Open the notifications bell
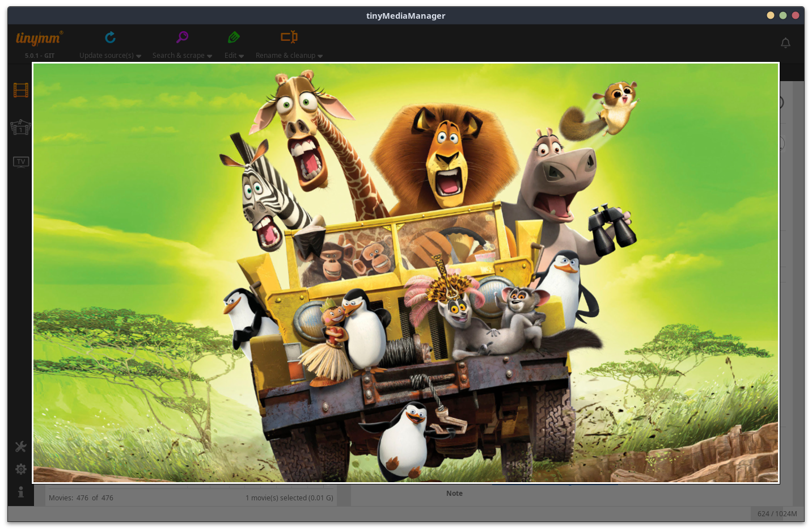This screenshot has width=812, height=531. [x=785, y=43]
